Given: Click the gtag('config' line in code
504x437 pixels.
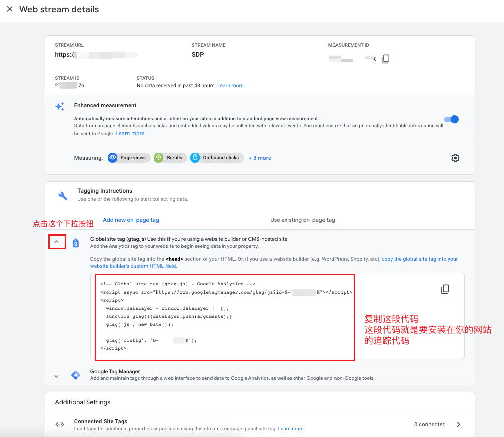Looking at the screenshot, I should point(151,340).
